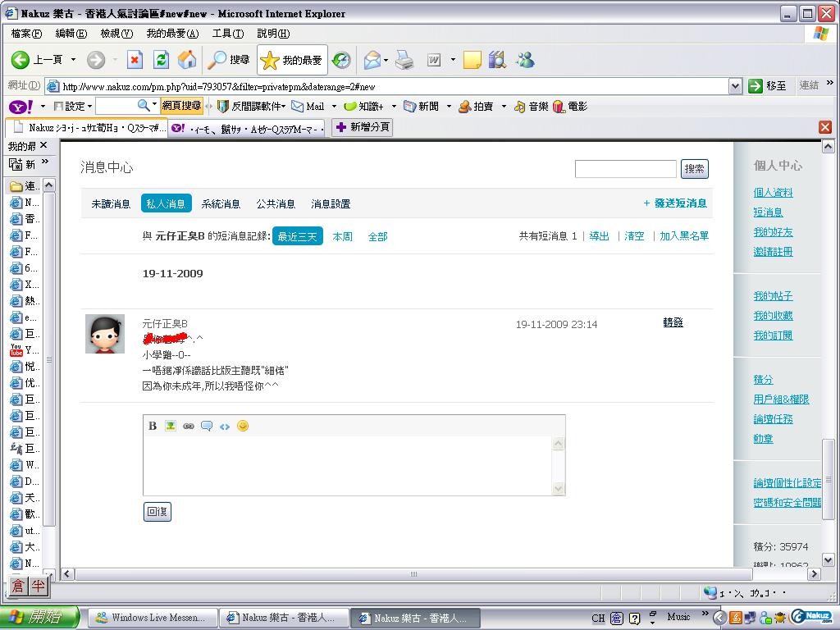This screenshot has height=630, width=840.
Task: Open the back button history dropdown arrow
Action: pyautogui.click(x=73, y=60)
